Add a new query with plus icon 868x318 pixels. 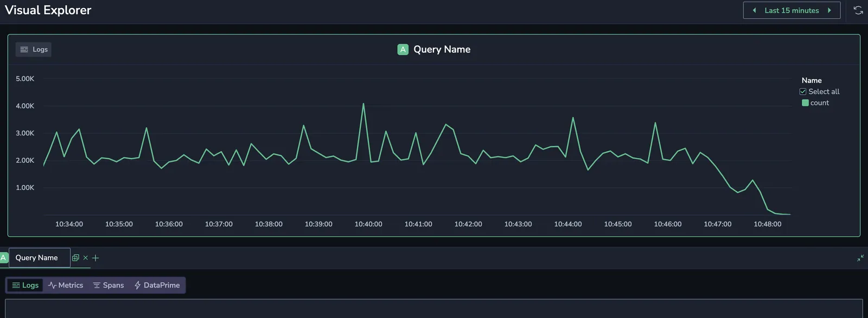(x=95, y=258)
